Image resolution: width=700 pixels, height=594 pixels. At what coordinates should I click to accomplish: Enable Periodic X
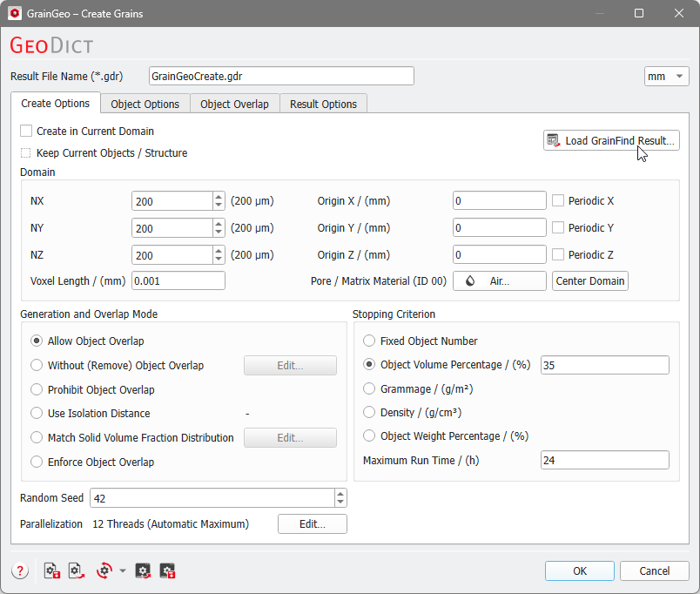pos(558,200)
